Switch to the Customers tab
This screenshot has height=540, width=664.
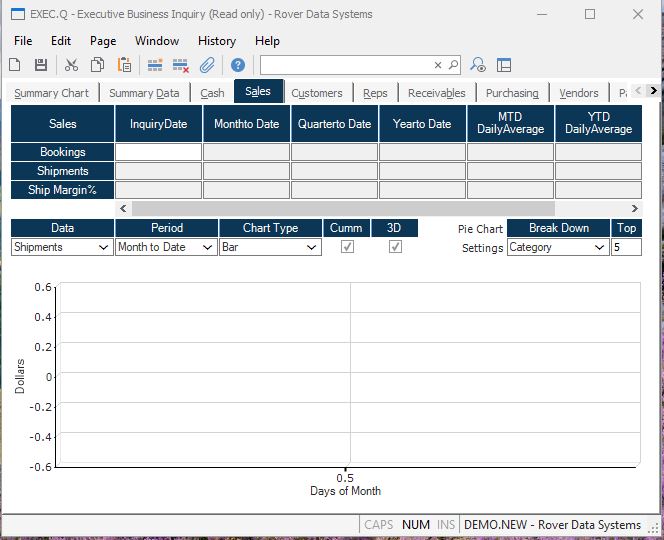[317, 93]
